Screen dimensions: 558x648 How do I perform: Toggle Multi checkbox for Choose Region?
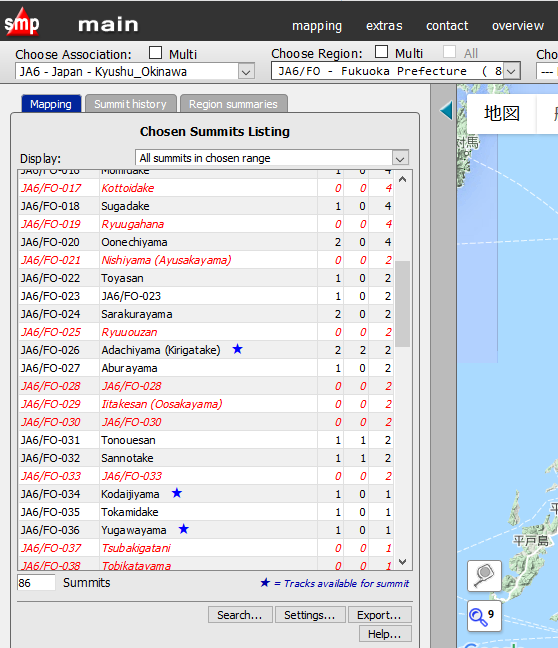coord(381,52)
